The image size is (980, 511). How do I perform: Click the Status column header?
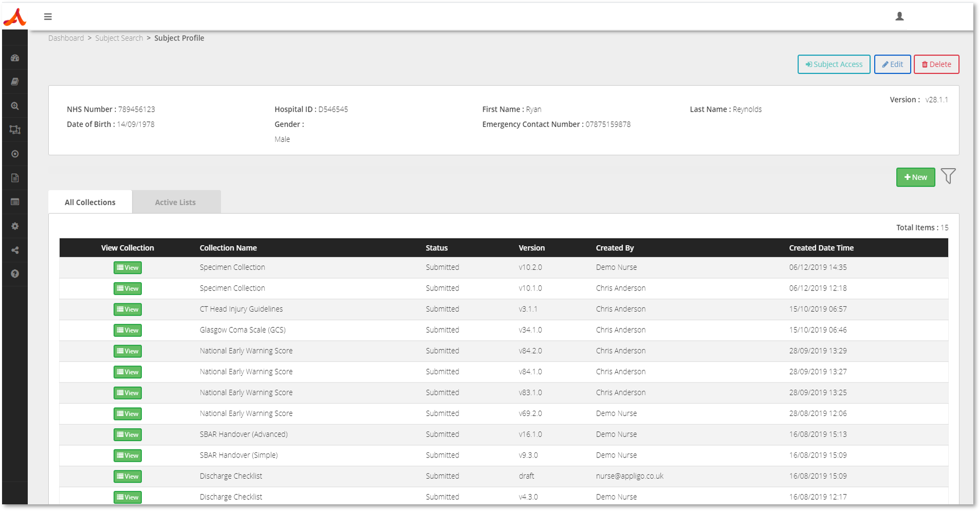point(437,248)
